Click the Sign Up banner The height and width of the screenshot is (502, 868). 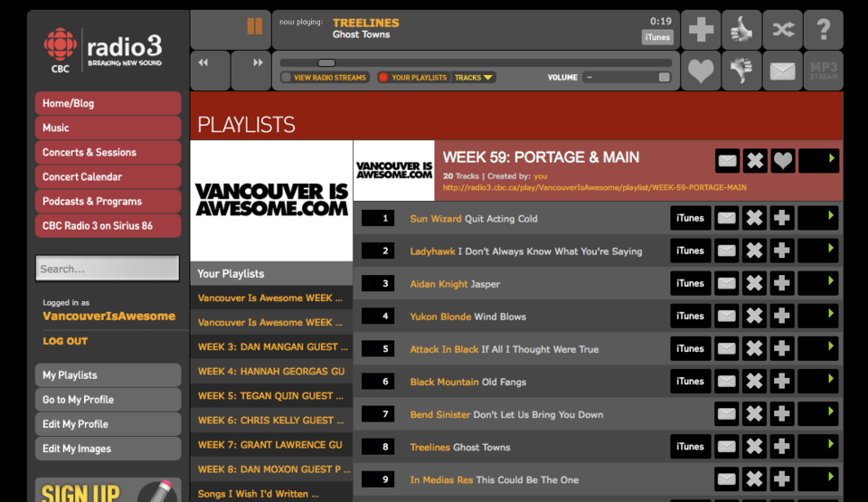point(108,490)
